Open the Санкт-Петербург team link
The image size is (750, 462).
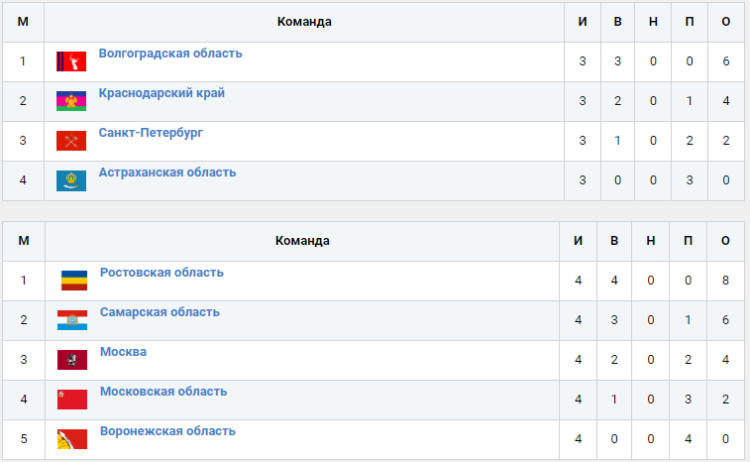(x=150, y=133)
